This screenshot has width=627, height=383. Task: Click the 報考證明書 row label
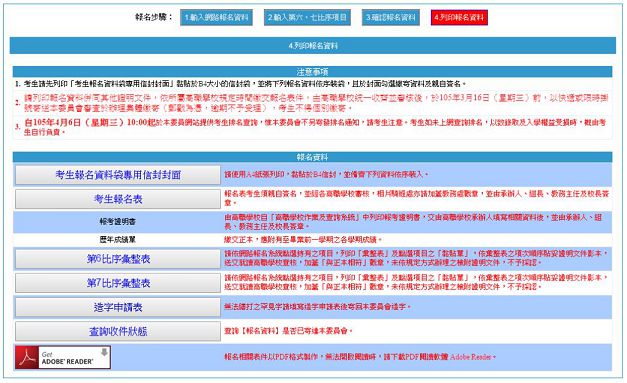pos(118,221)
